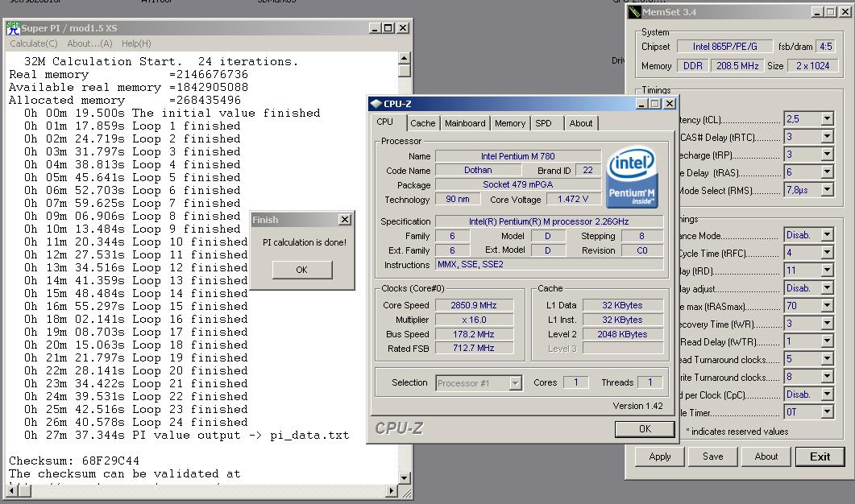
Task: Open the Performance Mode Disab. dropdown
Action: 827,235
